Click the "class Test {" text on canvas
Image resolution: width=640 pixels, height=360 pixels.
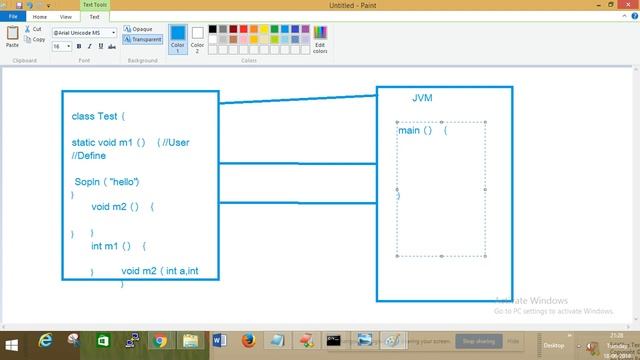pos(98,116)
